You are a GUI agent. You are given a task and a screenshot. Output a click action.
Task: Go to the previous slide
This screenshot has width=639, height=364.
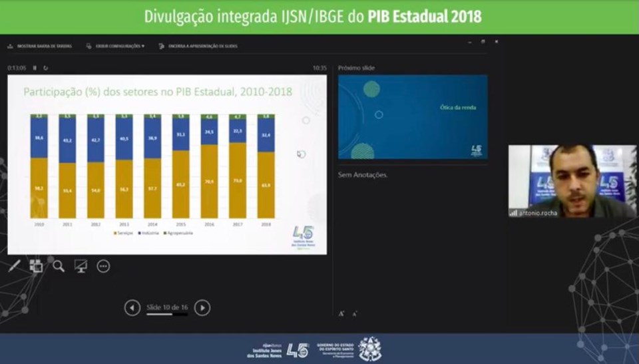pyautogui.click(x=132, y=307)
